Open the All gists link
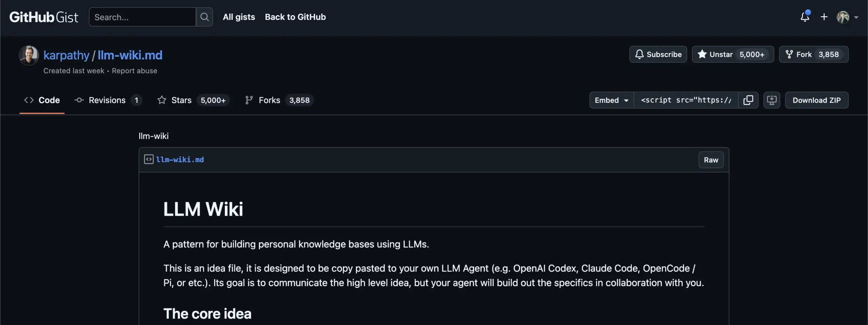This screenshot has height=325, width=868. (239, 17)
